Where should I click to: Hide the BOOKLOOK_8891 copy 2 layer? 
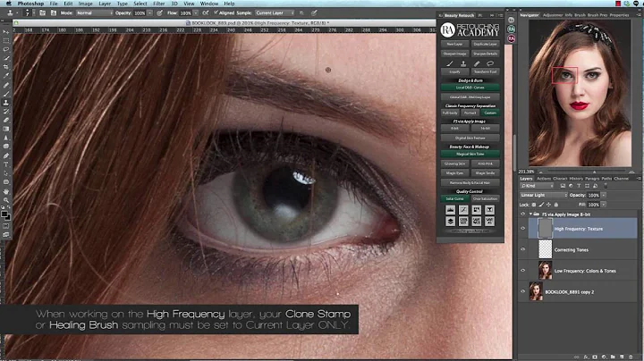(x=523, y=291)
